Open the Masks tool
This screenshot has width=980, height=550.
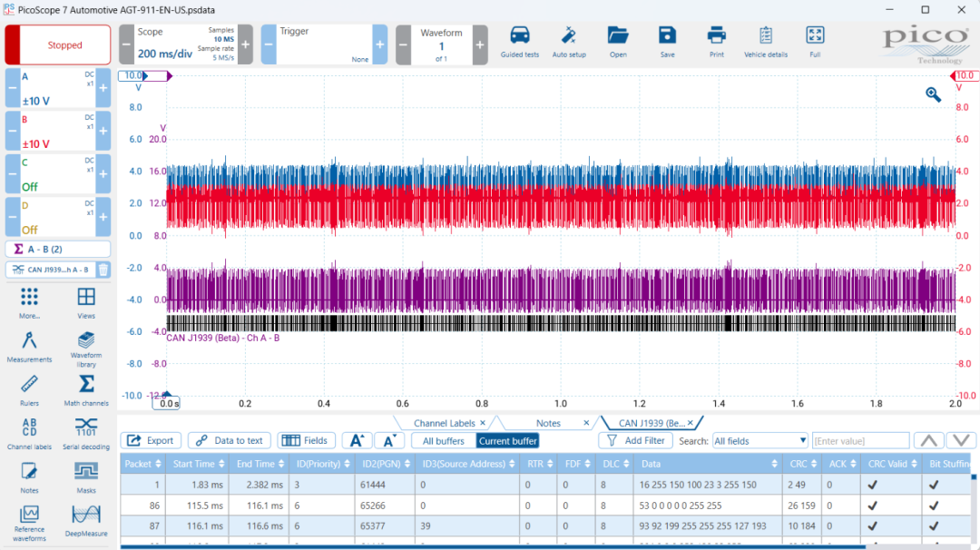(x=86, y=478)
